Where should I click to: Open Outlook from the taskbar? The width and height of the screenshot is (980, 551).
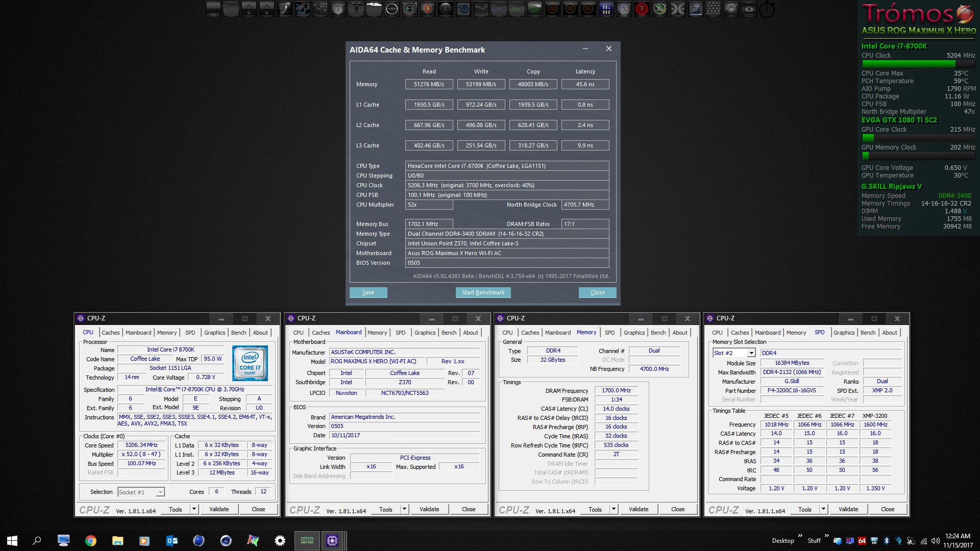(x=172, y=541)
